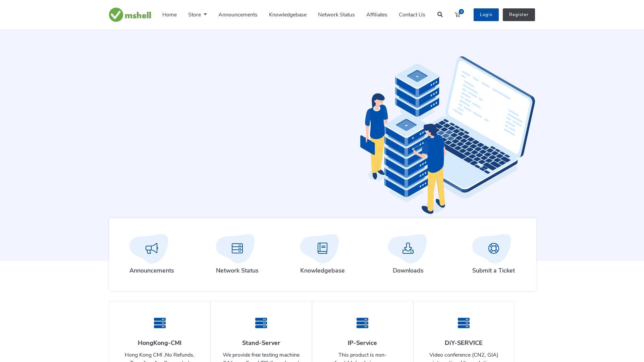Click the Stand-Server server icon
Viewport: 644px width, 362px height.
[261, 323]
